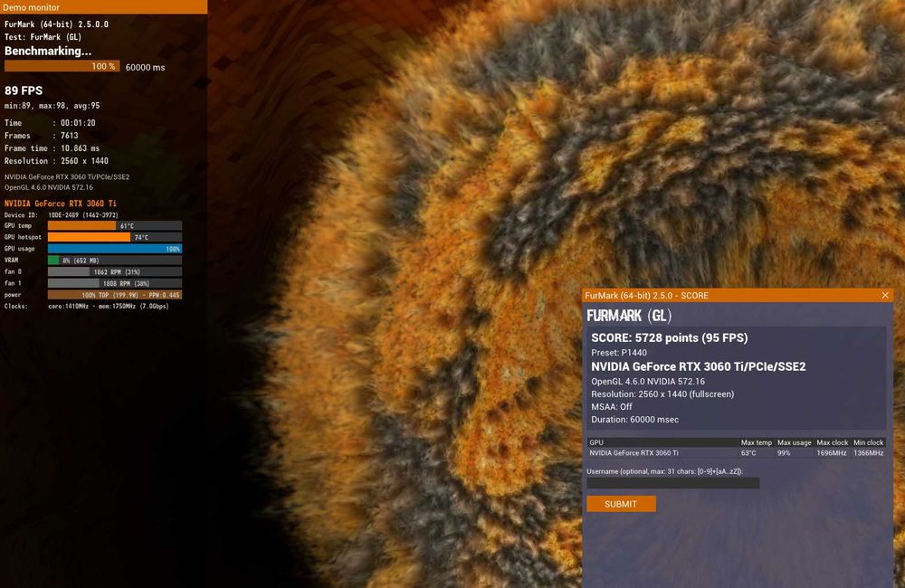This screenshot has width=905, height=588.
Task: Click the FURMARK (GL) logo in dialog
Action: tap(629, 316)
